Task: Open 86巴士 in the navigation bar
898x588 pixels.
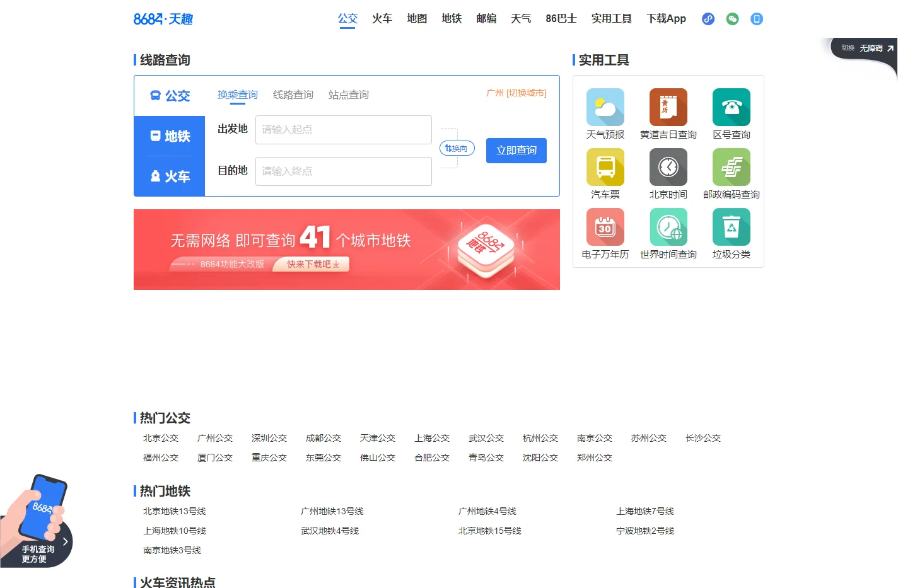Action: (561, 18)
